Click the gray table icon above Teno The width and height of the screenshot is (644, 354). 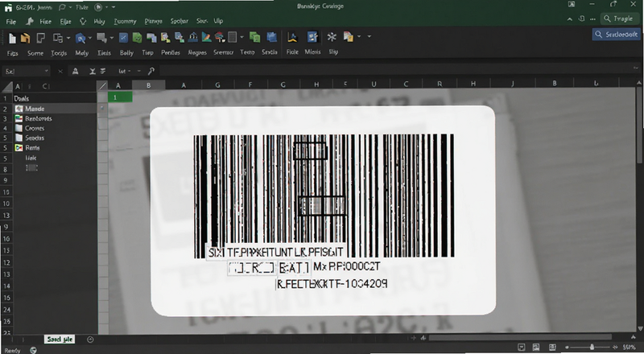click(233, 37)
